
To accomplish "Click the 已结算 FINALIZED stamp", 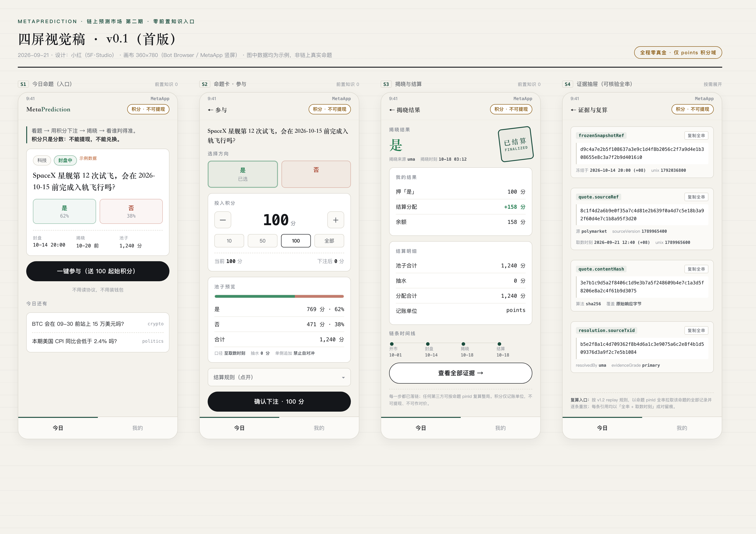I will coord(516,144).
